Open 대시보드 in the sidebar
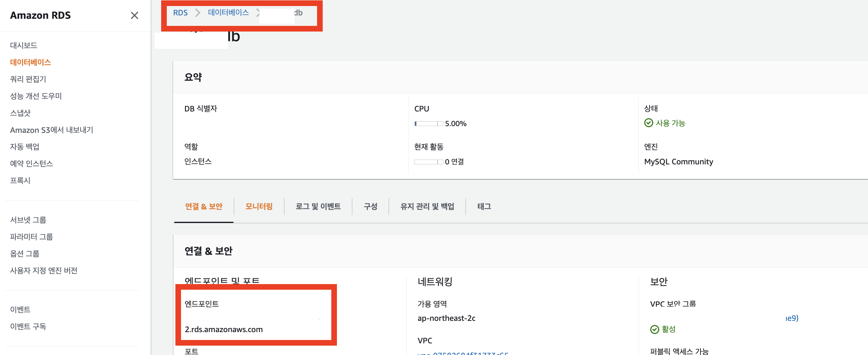 point(24,45)
